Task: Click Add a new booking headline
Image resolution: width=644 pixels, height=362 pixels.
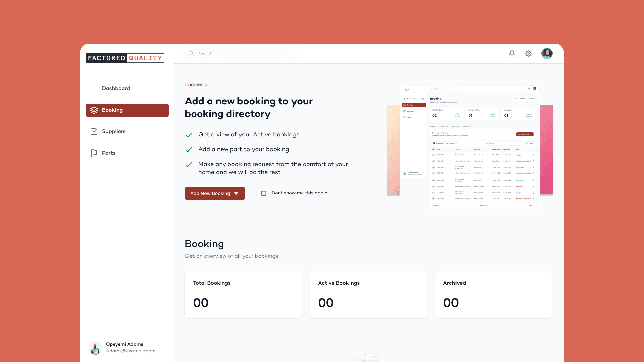Action: click(249, 107)
